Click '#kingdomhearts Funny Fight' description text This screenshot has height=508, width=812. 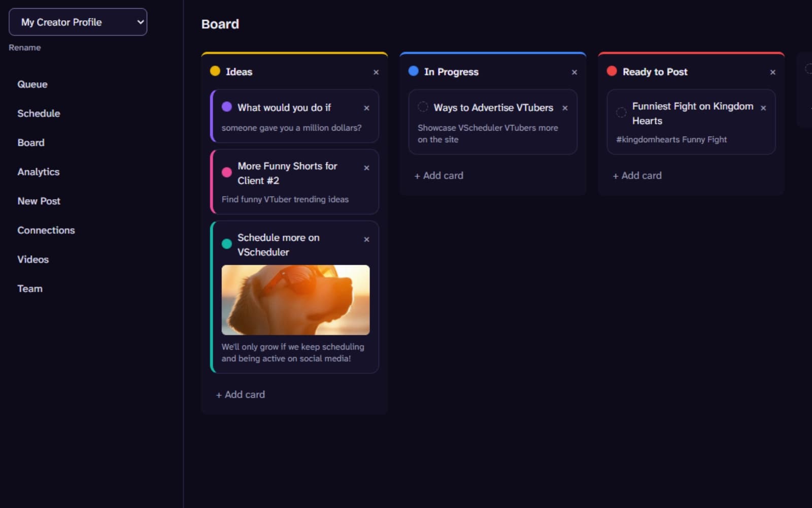[671, 139]
